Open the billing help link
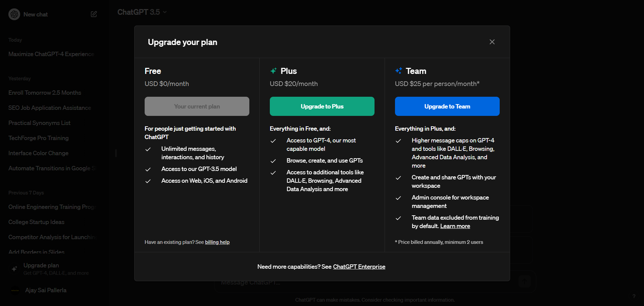 [x=217, y=242]
